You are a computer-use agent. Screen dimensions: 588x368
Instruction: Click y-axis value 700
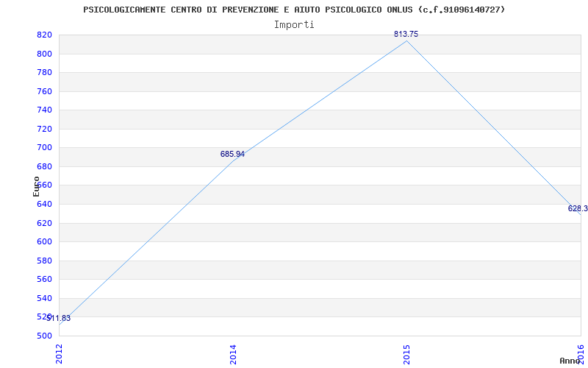pos(43,148)
